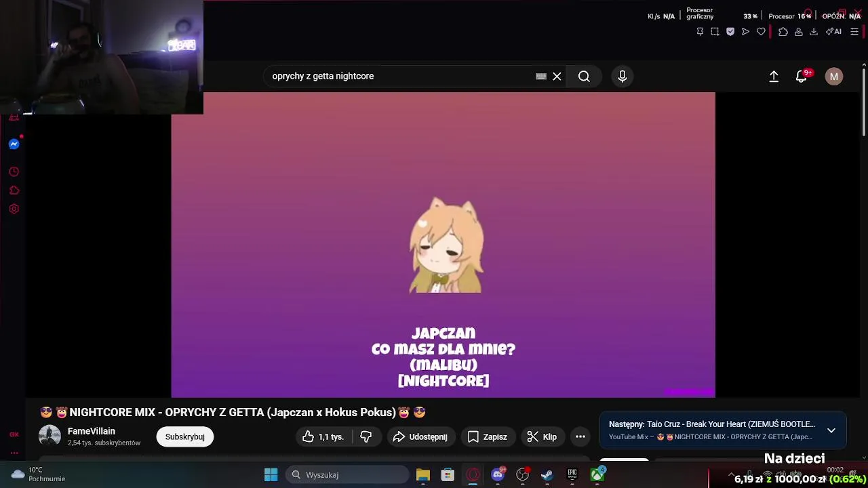The height and width of the screenshot is (488, 868).
Task: Open Extensions cube icon in sidebar
Action: point(14,190)
